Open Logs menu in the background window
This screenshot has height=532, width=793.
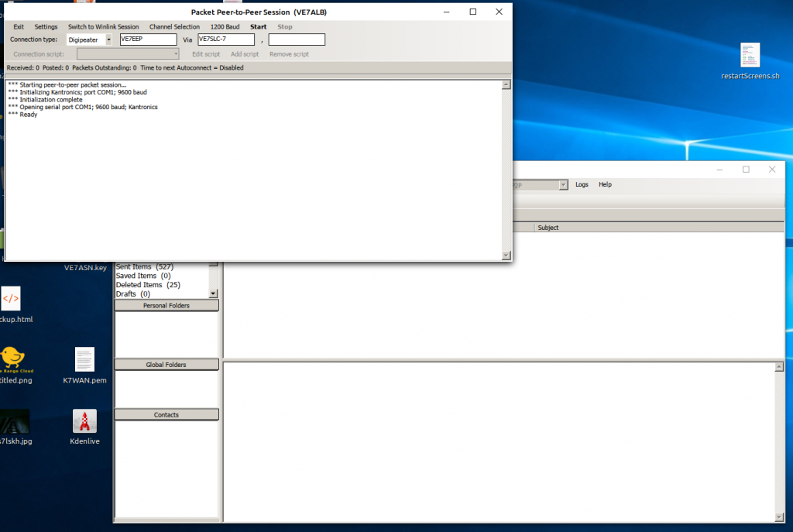coord(582,184)
